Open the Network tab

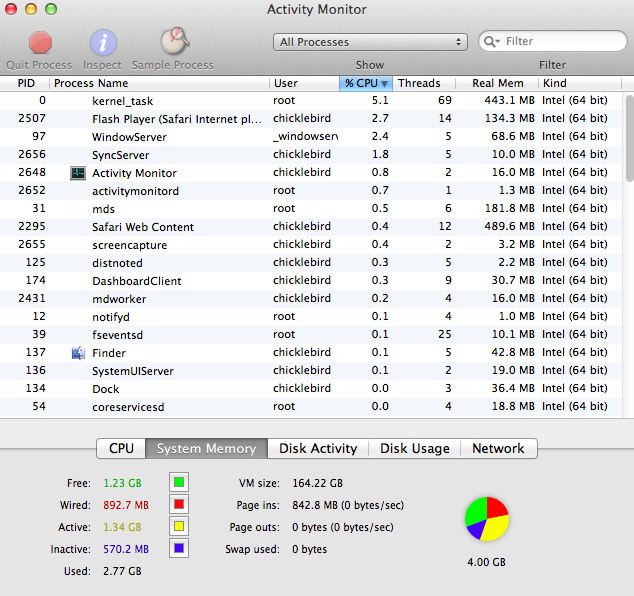[499, 448]
